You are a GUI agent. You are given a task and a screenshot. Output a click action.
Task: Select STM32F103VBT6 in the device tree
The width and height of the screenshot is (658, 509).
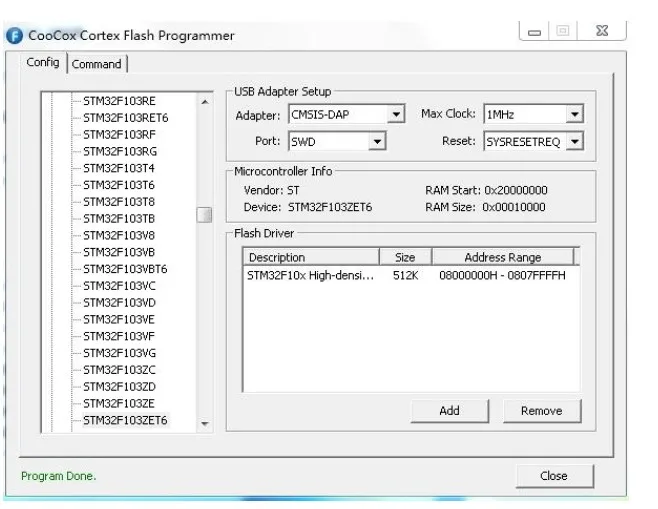tap(125, 269)
